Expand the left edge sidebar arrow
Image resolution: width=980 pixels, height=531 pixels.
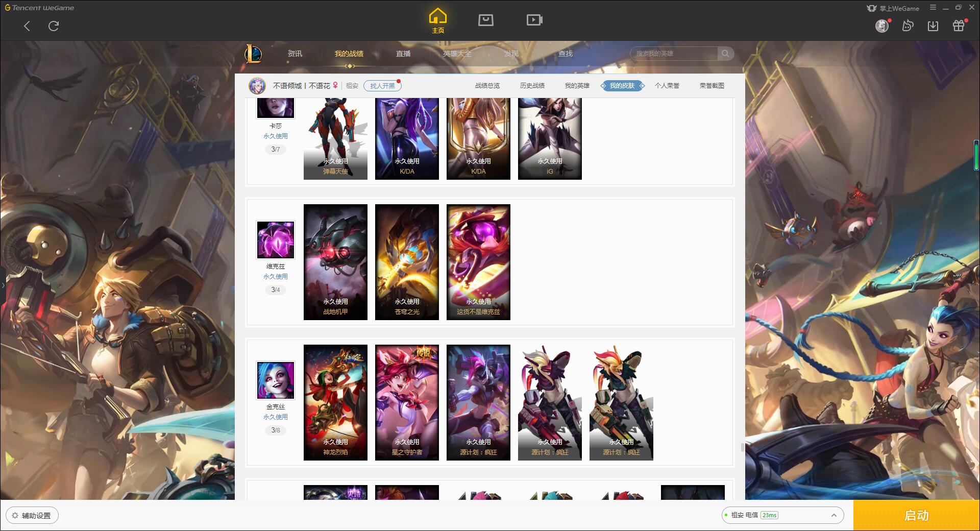[3, 285]
